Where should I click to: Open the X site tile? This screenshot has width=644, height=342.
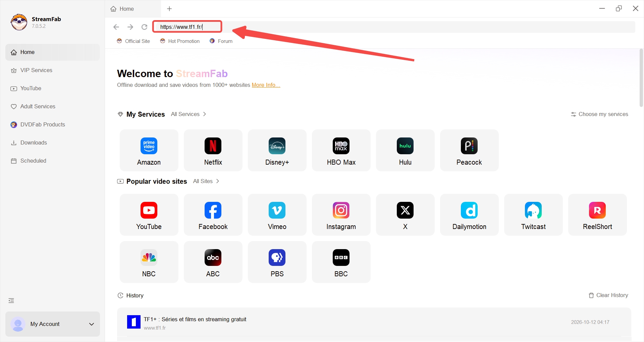coord(405,215)
